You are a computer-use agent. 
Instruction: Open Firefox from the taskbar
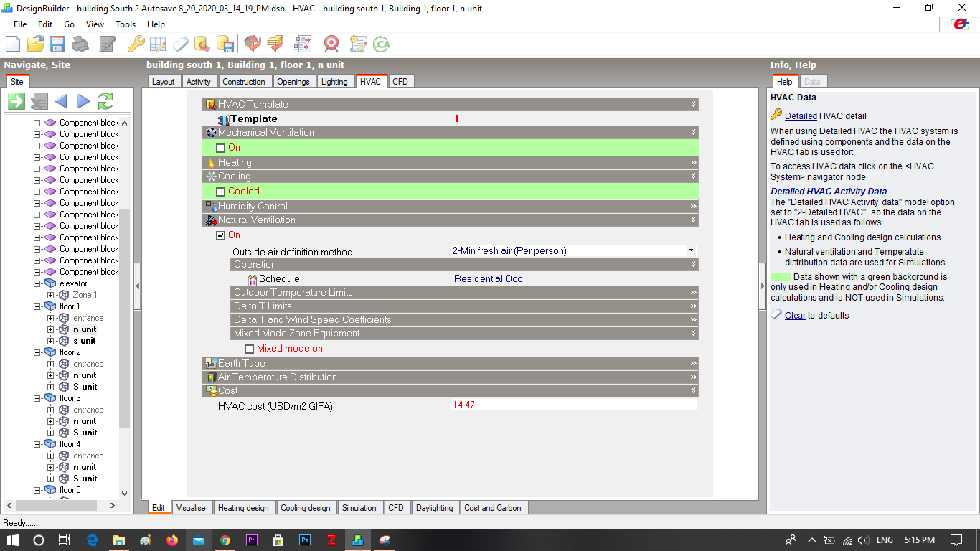(172, 540)
